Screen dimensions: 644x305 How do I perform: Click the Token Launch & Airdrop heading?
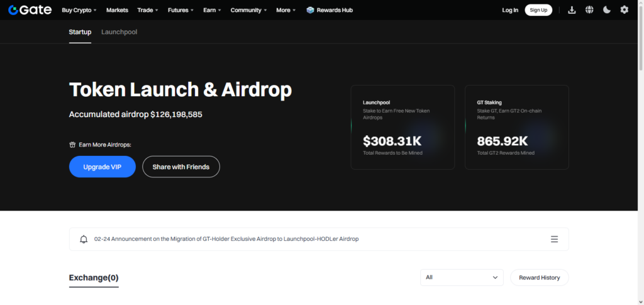pyautogui.click(x=180, y=89)
